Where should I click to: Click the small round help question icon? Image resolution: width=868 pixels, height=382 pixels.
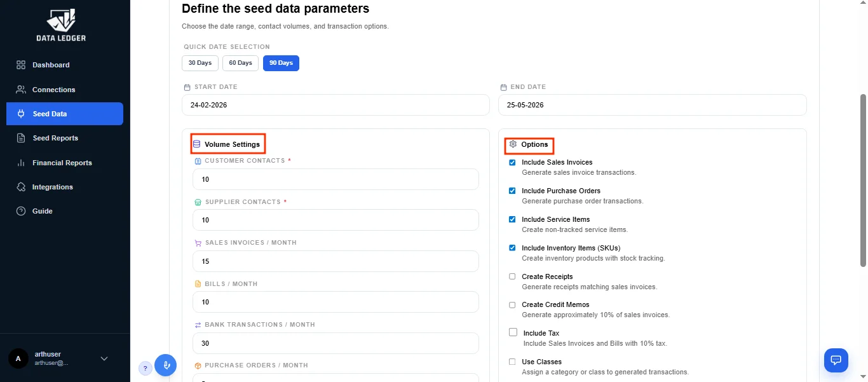coord(146,367)
